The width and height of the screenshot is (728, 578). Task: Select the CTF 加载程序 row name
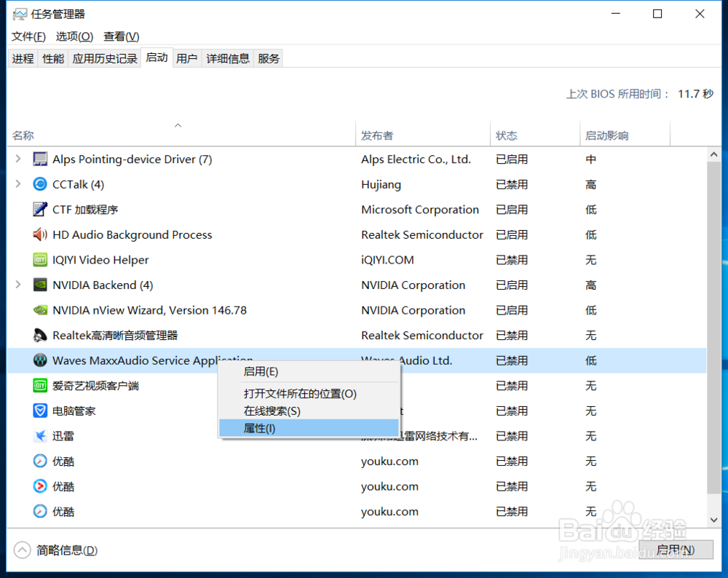85,210
